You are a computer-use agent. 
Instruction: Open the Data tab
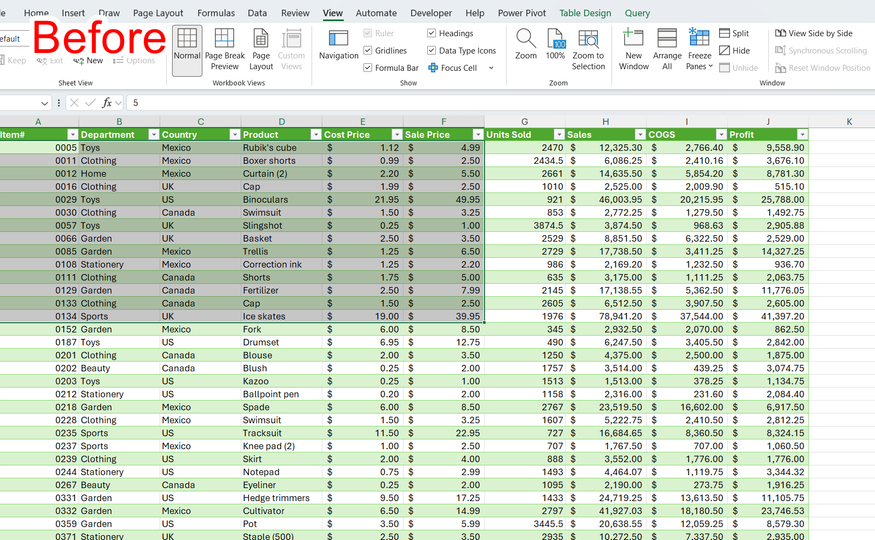(x=257, y=13)
